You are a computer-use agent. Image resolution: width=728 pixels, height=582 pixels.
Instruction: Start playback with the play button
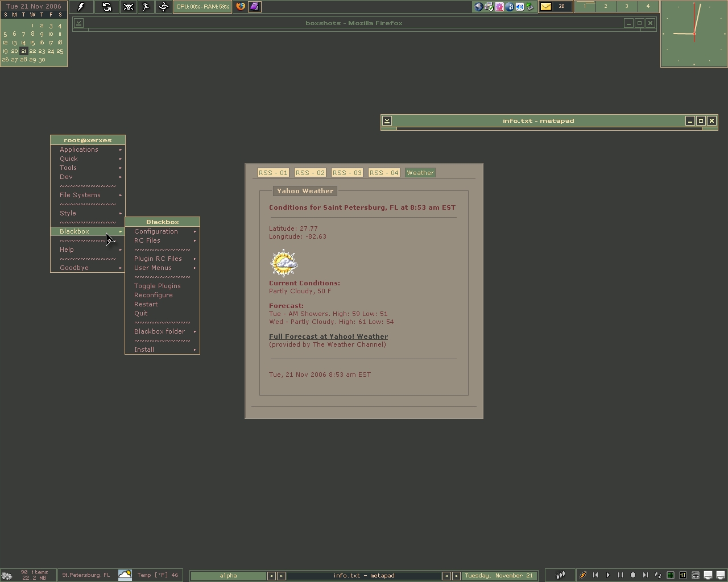pos(608,575)
